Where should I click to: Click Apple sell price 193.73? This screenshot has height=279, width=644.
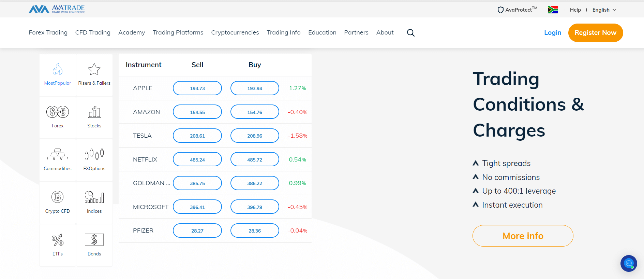coord(197,88)
